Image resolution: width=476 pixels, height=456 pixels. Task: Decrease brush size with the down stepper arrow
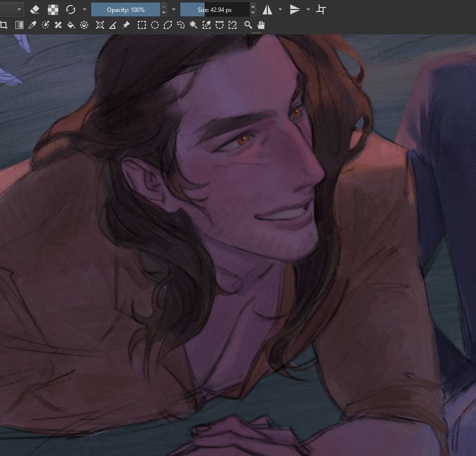[253, 13]
